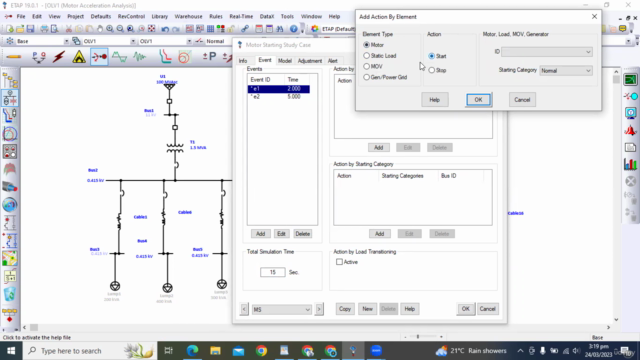Switch to the Alert tab
The image size is (640, 360).
(333, 61)
